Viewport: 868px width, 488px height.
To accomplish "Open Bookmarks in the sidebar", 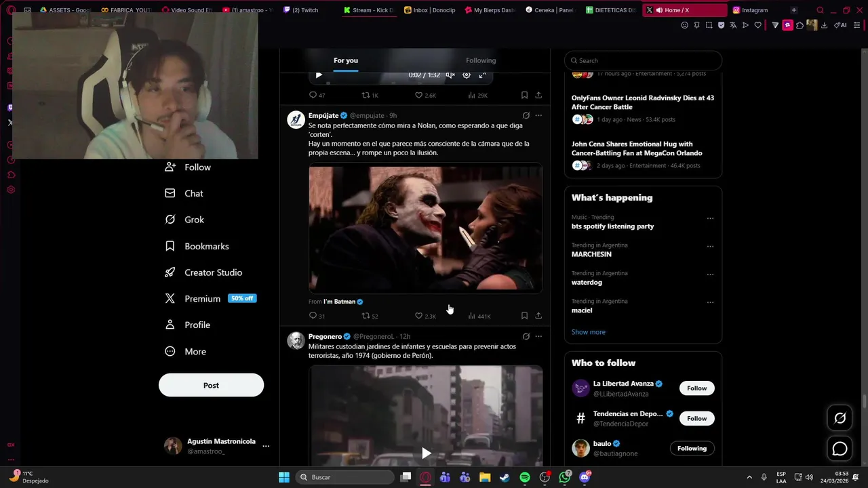I will (197, 246).
